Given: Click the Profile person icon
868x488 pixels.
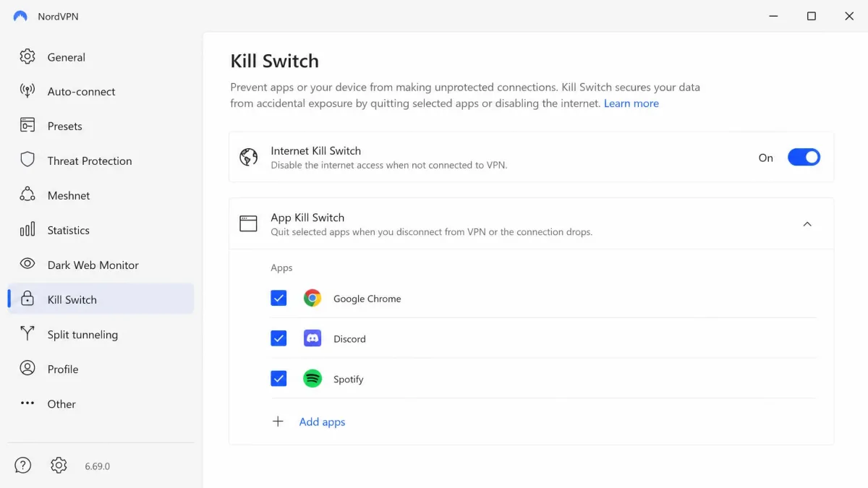Looking at the screenshot, I should click(x=27, y=368).
